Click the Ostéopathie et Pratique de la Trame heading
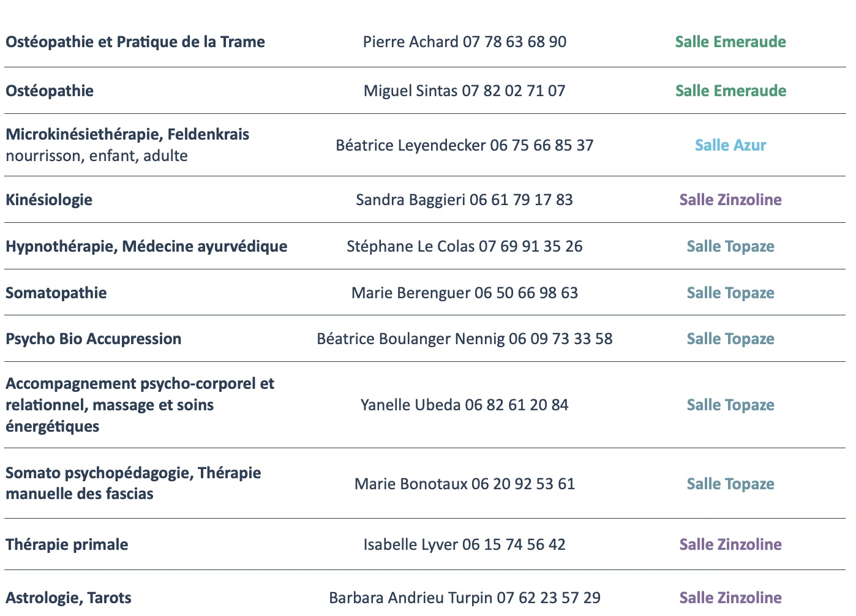This screenshot has height=616, width=856. [135, 42]
